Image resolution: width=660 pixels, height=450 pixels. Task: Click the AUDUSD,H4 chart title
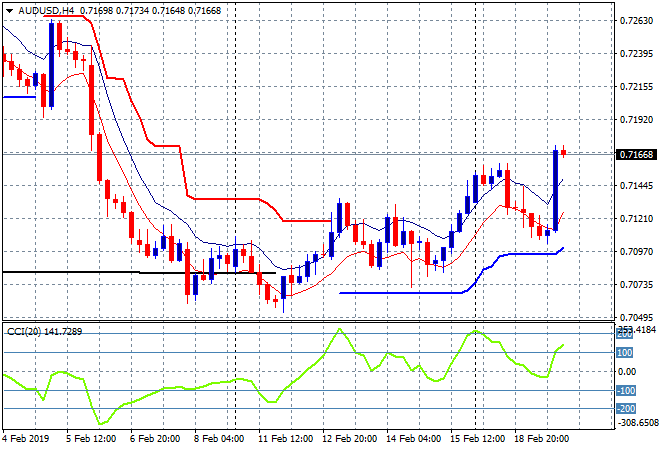43,8
